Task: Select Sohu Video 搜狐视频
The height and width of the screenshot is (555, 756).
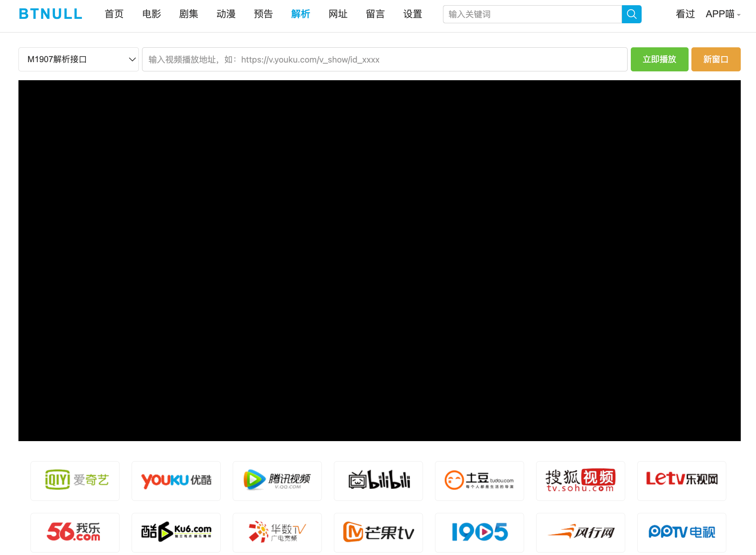Action: (x=580, y=480)
